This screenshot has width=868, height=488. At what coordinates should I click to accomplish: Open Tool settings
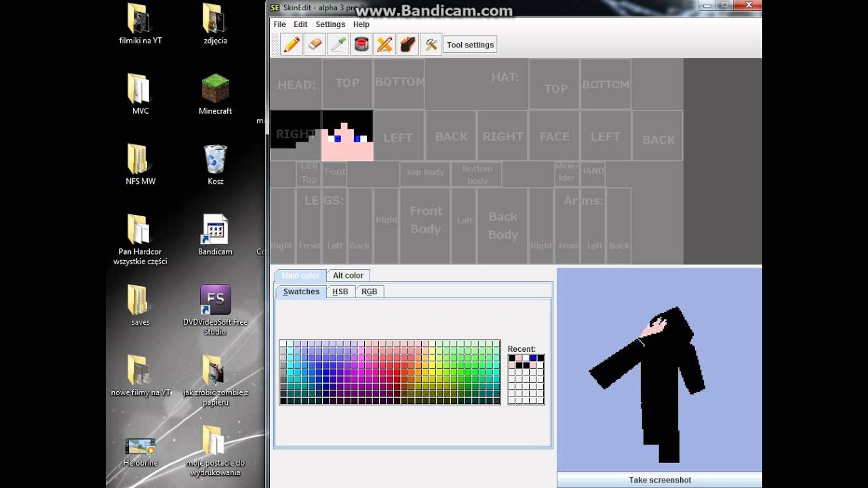pos(470,45)
